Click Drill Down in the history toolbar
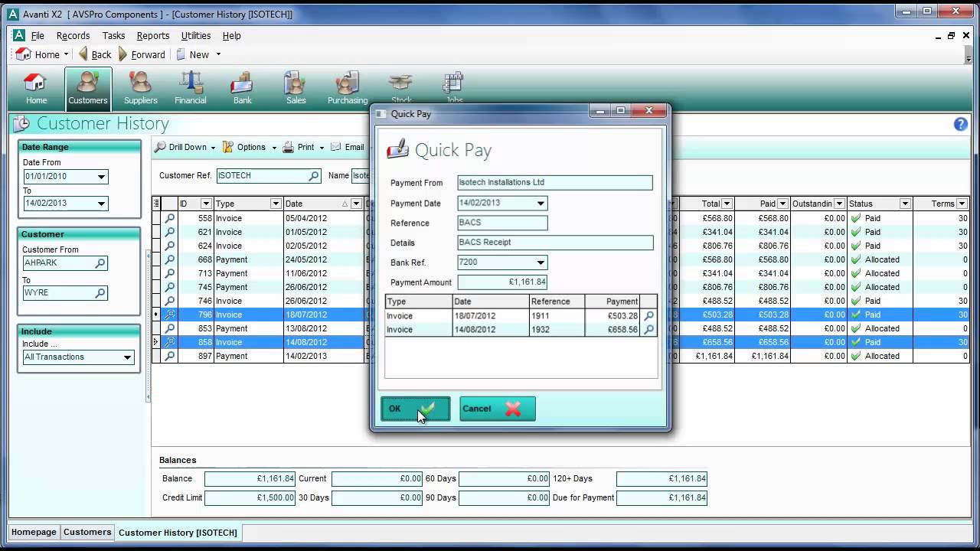This screenshot has width=980, height=551. coord(180,147)
